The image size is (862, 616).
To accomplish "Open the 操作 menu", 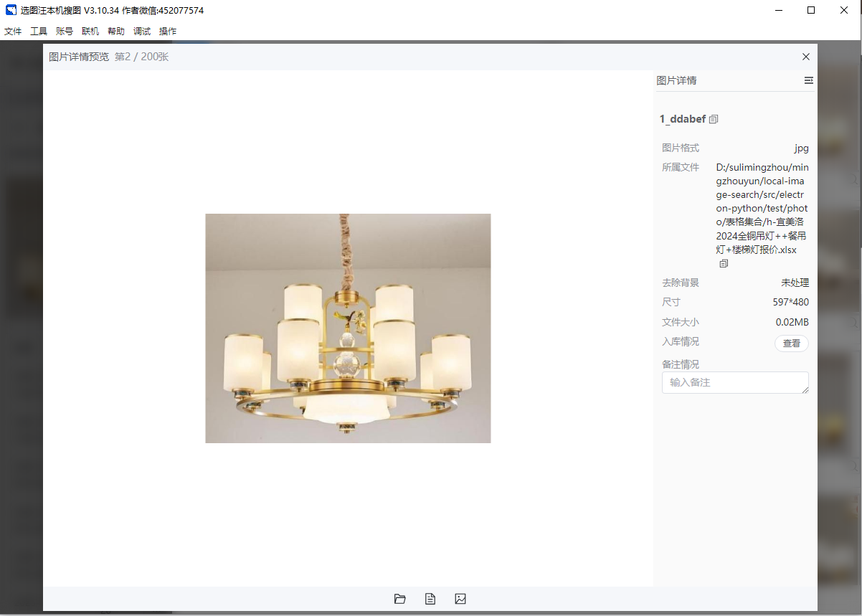I will tap(168, 32).
